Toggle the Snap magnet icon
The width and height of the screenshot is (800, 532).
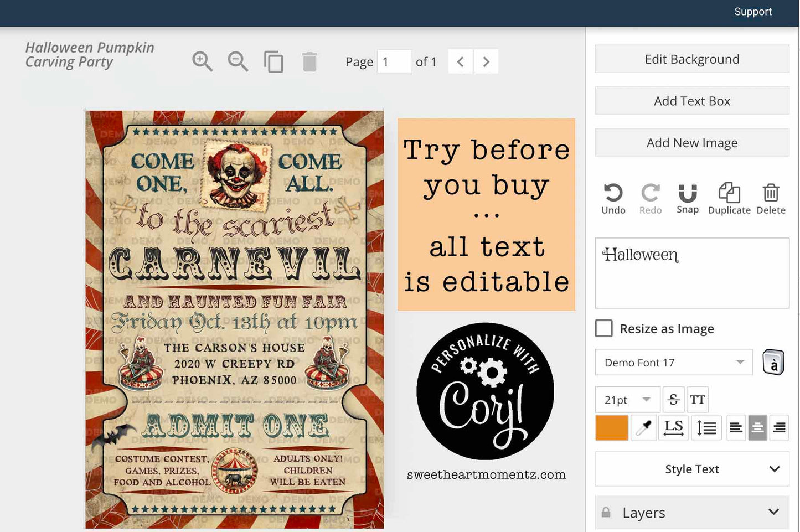pyautogui.click(x=687, y=193)
